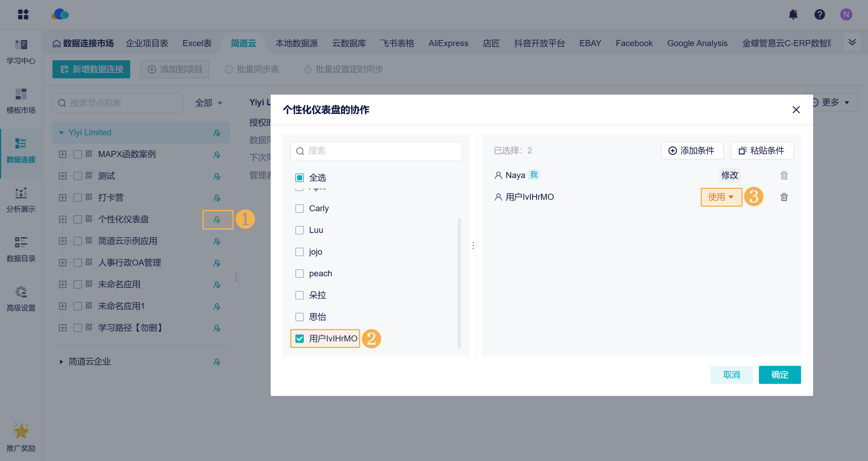Toggle the 全选 checkbox
The image size is (868, 461).
tap(299, 177)
